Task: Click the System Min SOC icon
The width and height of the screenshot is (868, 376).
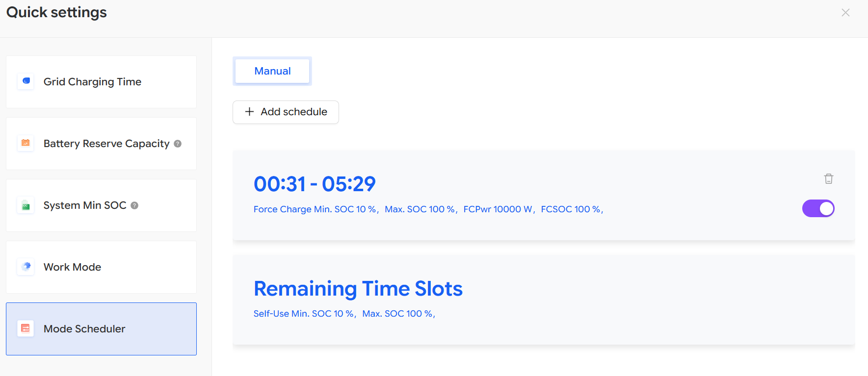Action: [x=26, y=205]
